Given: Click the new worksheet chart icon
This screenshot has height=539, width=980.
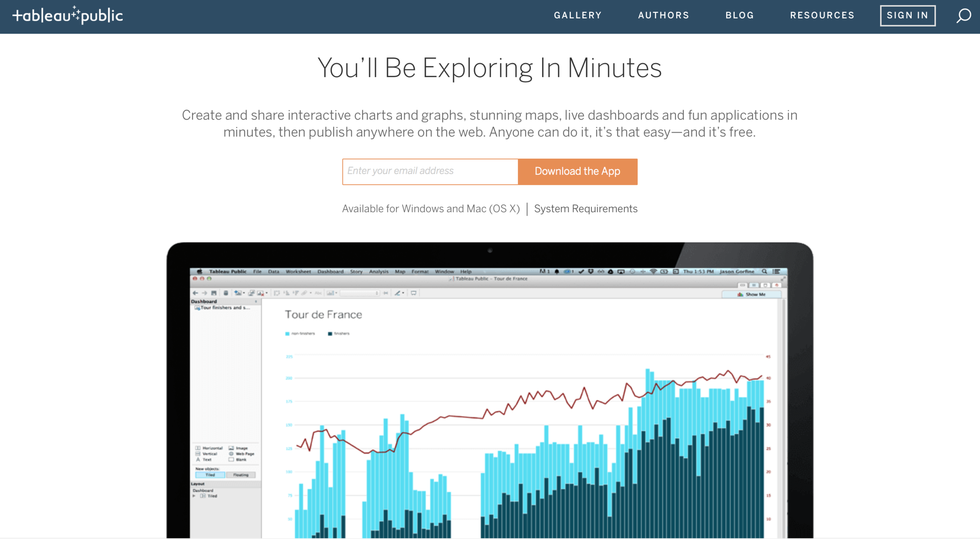Looking at the screenshot, I should pyautogui.click(x=238, y=293).
